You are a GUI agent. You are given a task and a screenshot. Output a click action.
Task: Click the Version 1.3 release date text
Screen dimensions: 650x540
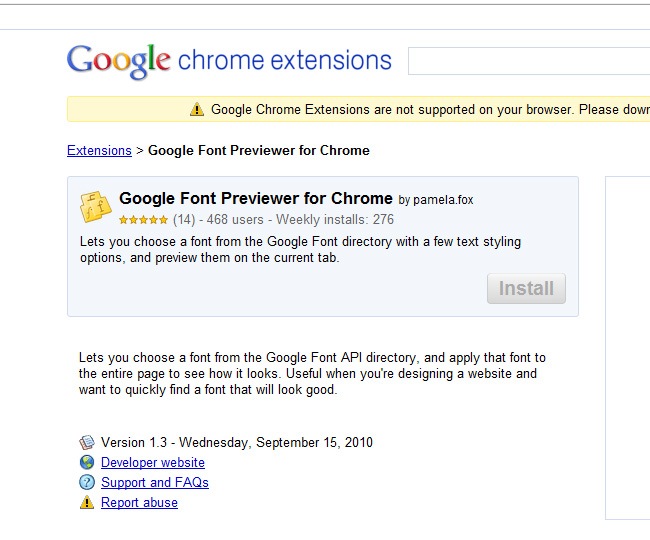coord(237,442)
